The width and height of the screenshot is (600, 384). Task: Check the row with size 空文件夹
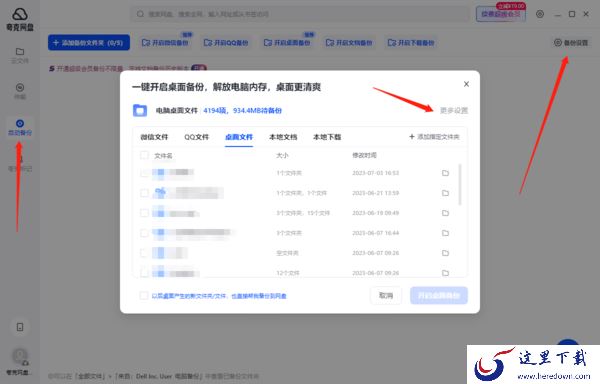(x=144, y=253)
